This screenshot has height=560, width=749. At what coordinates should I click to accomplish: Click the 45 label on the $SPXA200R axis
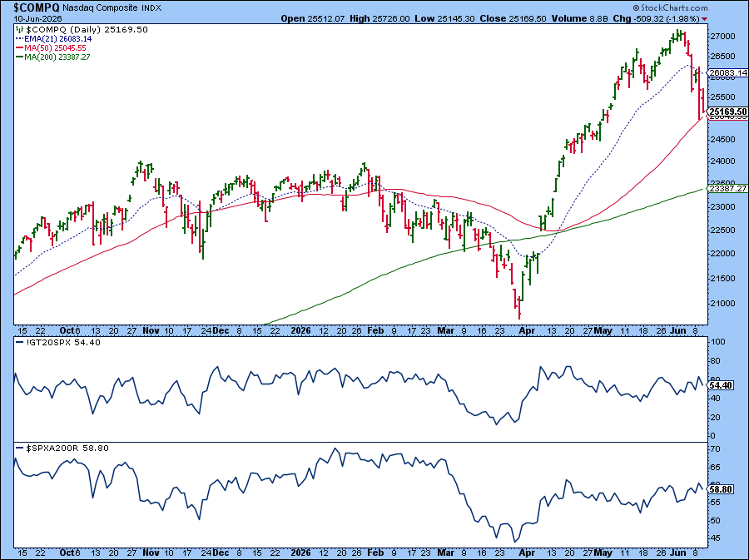(716, 538)
